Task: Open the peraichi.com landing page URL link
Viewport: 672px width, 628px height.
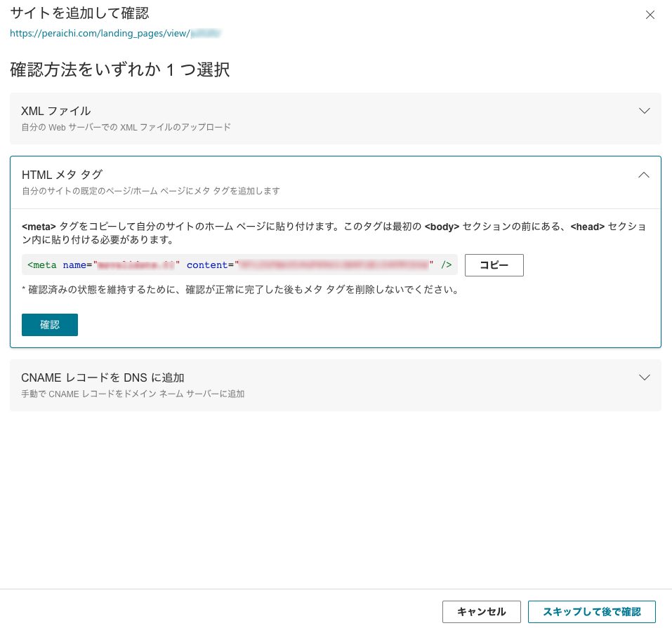Action: [x=115, y=33]
